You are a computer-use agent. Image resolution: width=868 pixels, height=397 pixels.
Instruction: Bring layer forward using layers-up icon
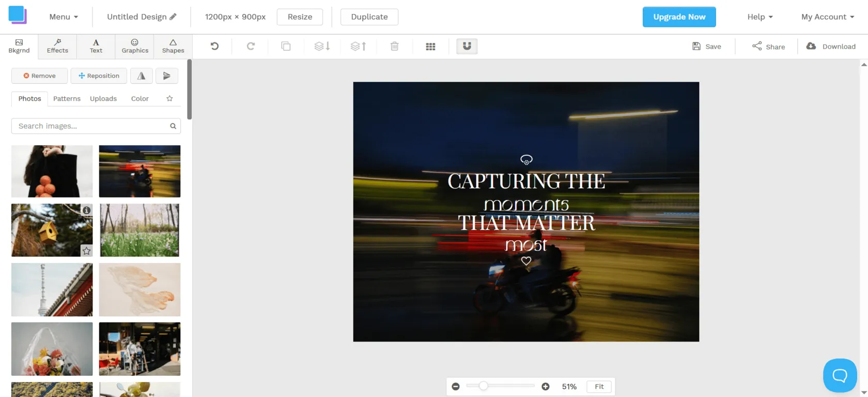[358, 47]
